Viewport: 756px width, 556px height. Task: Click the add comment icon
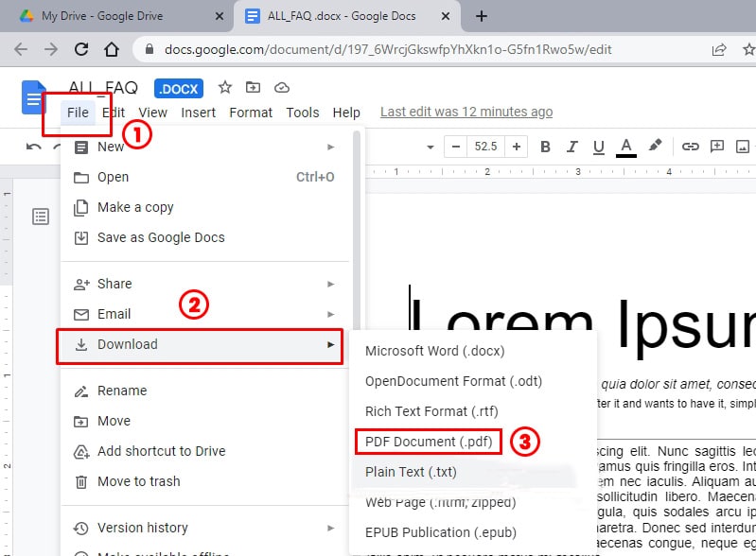717,147
